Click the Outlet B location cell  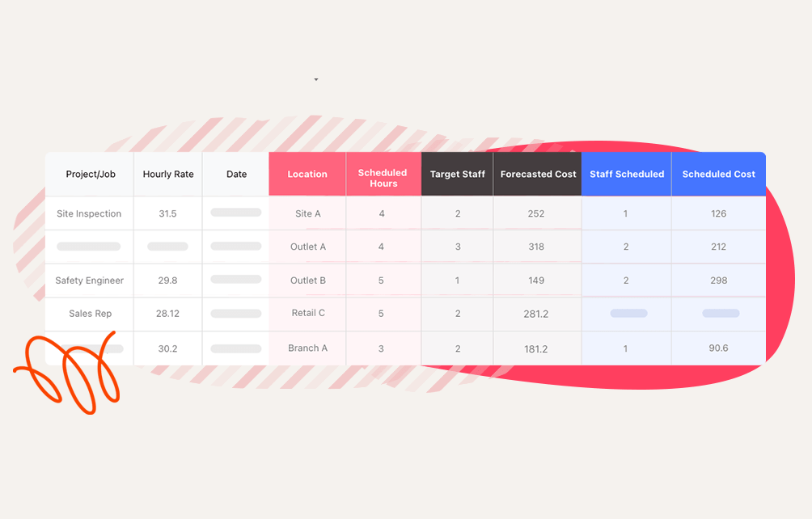[307, 281]
